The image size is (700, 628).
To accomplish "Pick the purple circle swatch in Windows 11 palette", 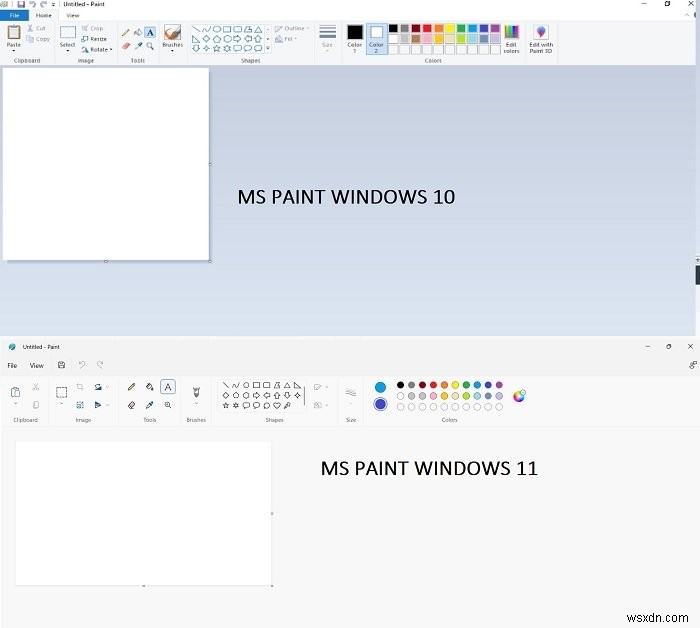I will click(x=499, y=385).
